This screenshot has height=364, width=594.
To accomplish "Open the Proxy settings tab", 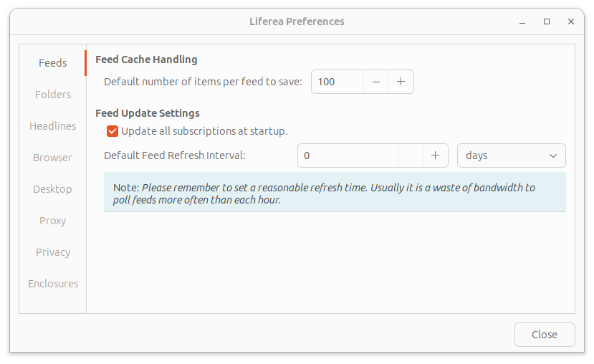I will [53, 221].
